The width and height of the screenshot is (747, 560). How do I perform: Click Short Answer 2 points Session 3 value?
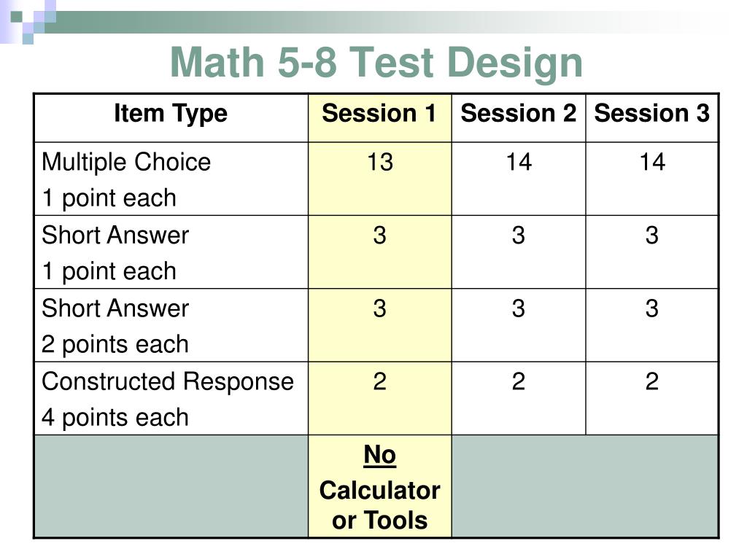click(651, 308)
